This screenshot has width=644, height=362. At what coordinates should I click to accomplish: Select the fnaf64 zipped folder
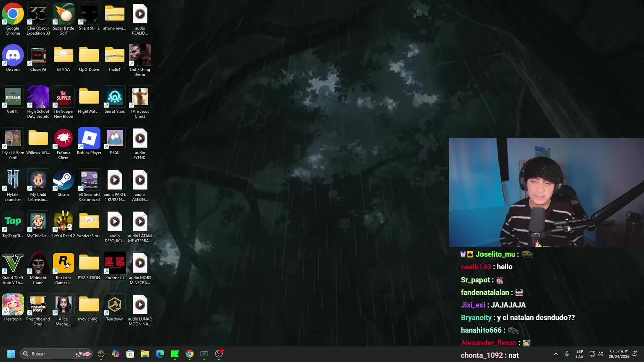pyautogui.click(x=114, y=59)
